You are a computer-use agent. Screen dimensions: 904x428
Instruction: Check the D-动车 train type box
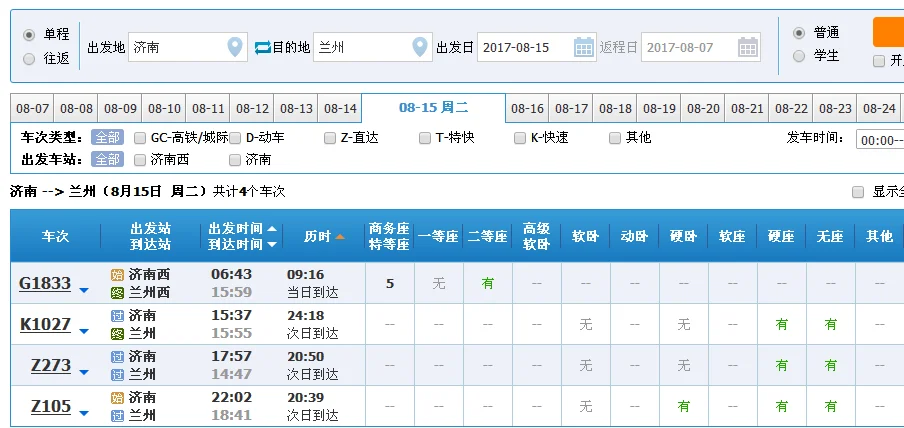[235, 138]
